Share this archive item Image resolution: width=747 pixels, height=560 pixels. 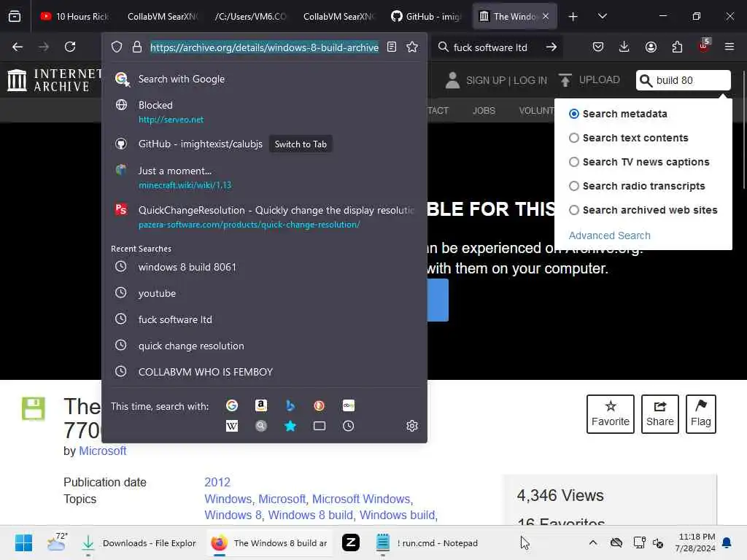click(659, 414)
